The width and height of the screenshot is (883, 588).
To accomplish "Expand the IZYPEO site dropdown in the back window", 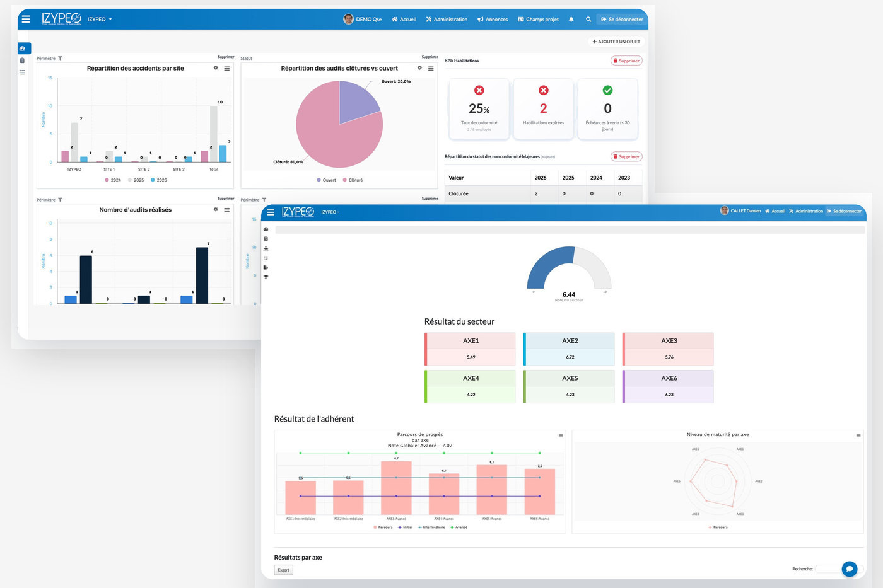I will [100, 20].
